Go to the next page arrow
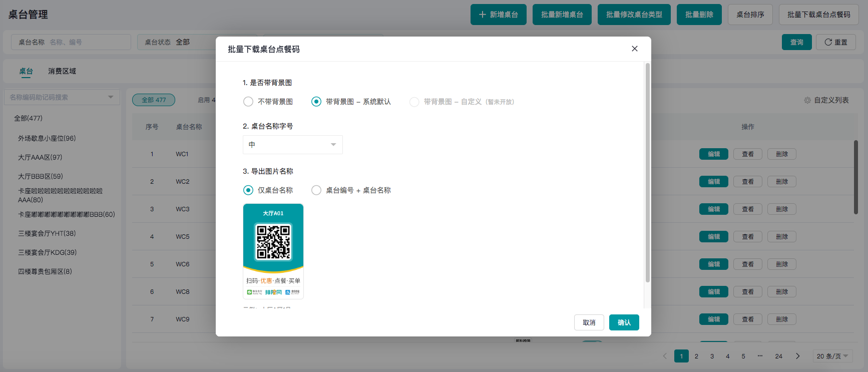 point(798,356)
